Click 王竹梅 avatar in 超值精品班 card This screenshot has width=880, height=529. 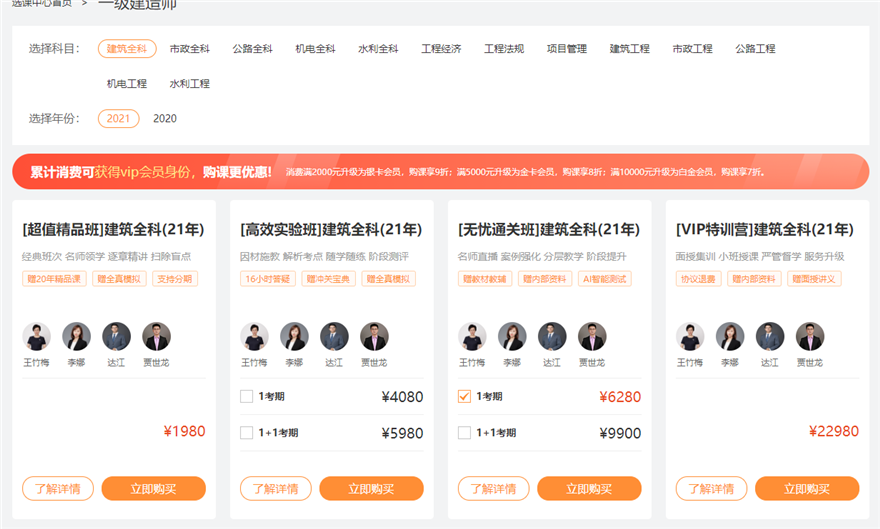(x=37, y=337)
